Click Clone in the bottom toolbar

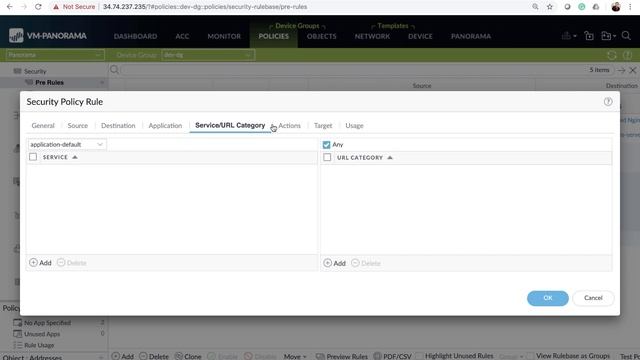click(x=188, y=356)
